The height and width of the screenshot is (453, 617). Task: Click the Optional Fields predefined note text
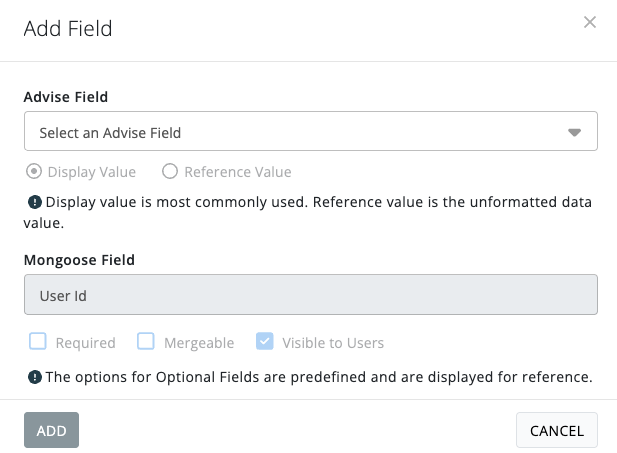tap(319, 377)
